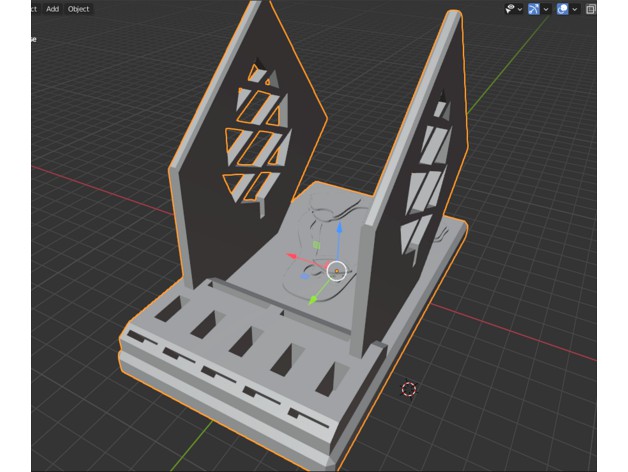Toggle the Show Gizmo button

(x=535, y=9)
